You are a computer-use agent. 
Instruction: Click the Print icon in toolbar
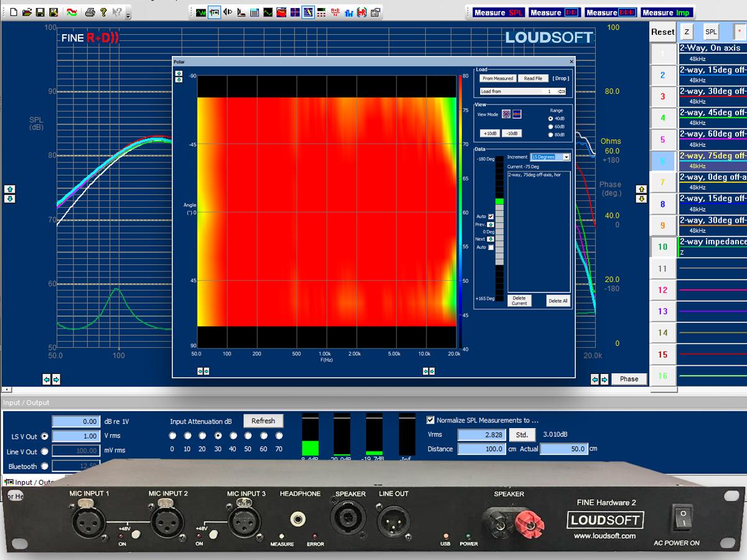click(x=90, y=12)
